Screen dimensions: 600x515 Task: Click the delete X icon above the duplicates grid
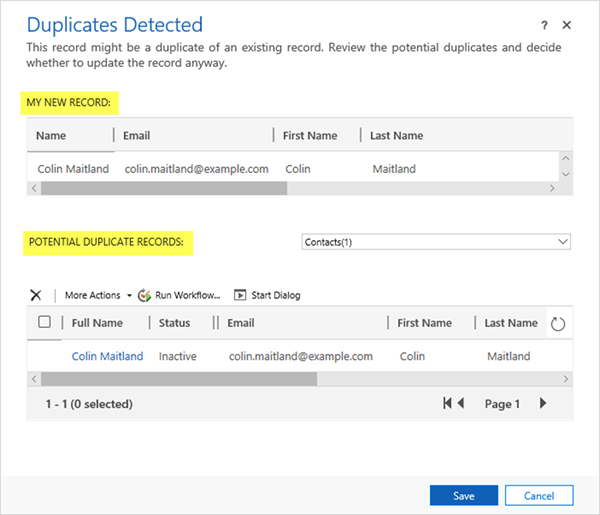tap(36, 295)
